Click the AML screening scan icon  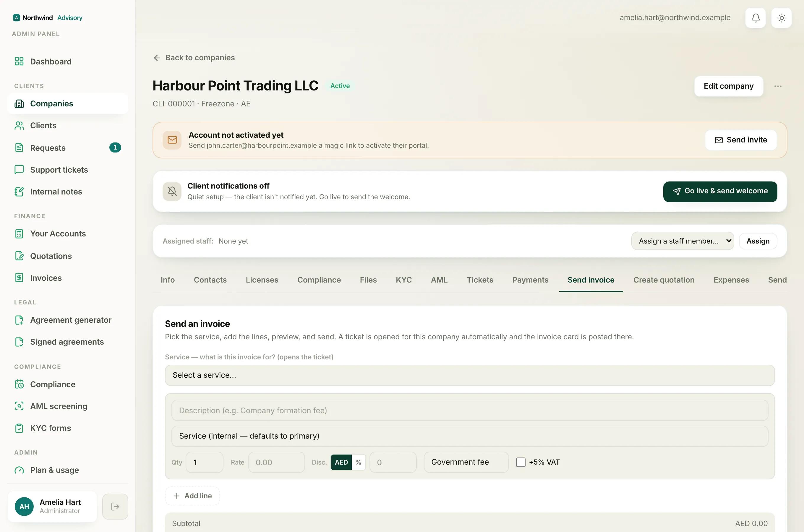tap(19, 406)
